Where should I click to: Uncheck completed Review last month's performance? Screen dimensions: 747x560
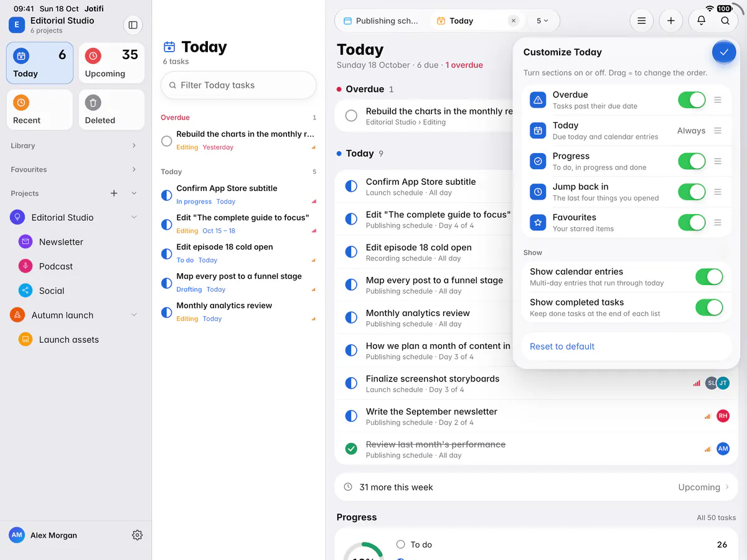click(351, 449)
